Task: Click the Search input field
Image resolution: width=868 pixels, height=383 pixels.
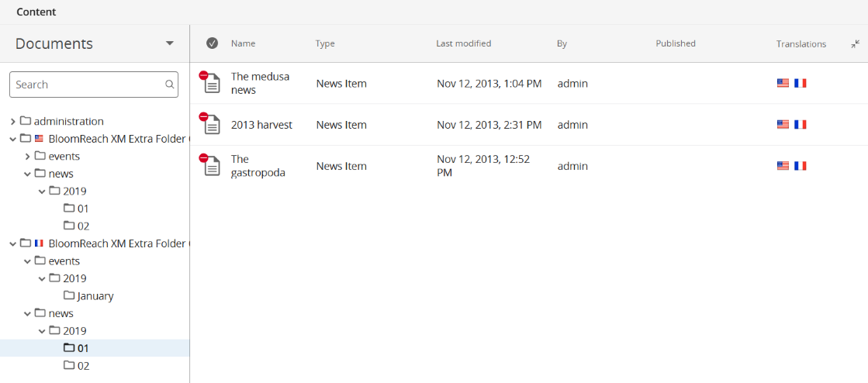Action: click(x=94, y=85)
